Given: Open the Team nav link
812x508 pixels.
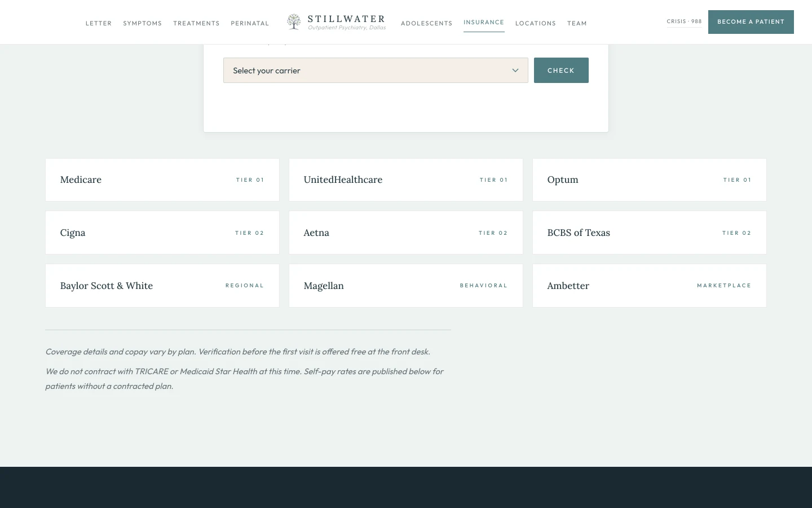Looking at the screenshot, I should (x=577, y=23).
